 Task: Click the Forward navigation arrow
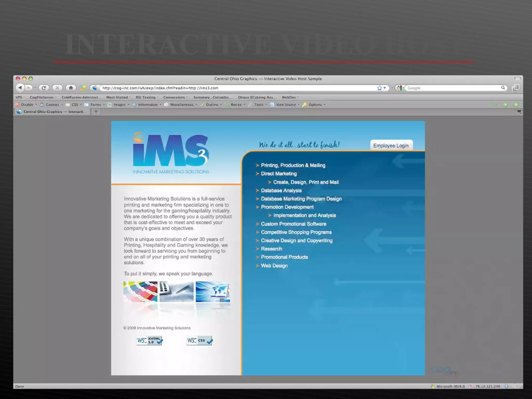pyautogui.click(x=29, y=88)
